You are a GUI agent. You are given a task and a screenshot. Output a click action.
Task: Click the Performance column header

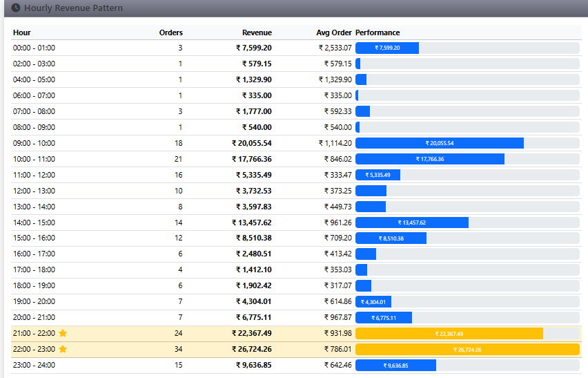point(378,32)
